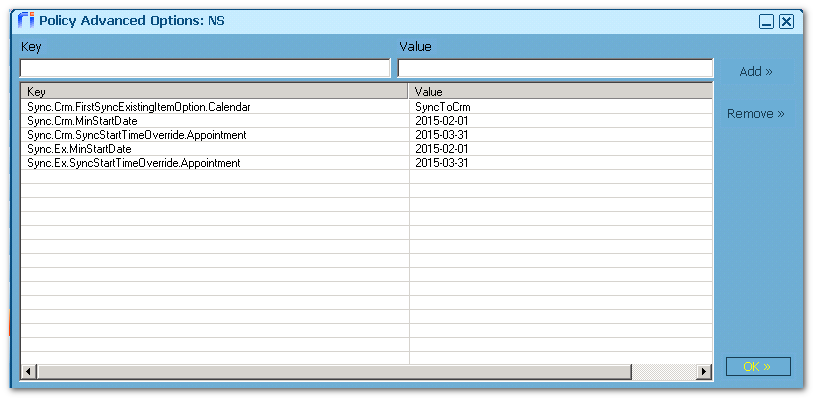Image resolution: width=813 pixels, height=398 pixels.
Task: Select Sync.Ex.SyncStartTimeOverride.Appointment row
Action: click(x=367, y=163)
